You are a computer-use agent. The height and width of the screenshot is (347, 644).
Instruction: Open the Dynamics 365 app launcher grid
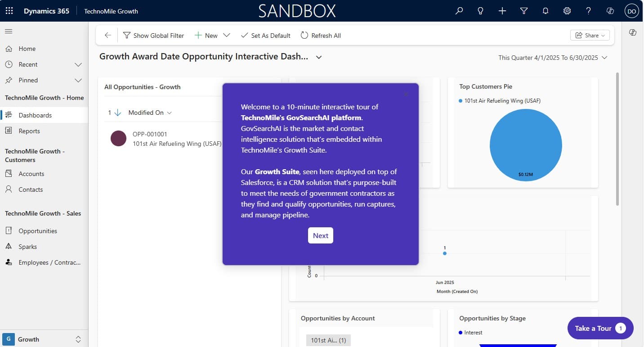9,11
